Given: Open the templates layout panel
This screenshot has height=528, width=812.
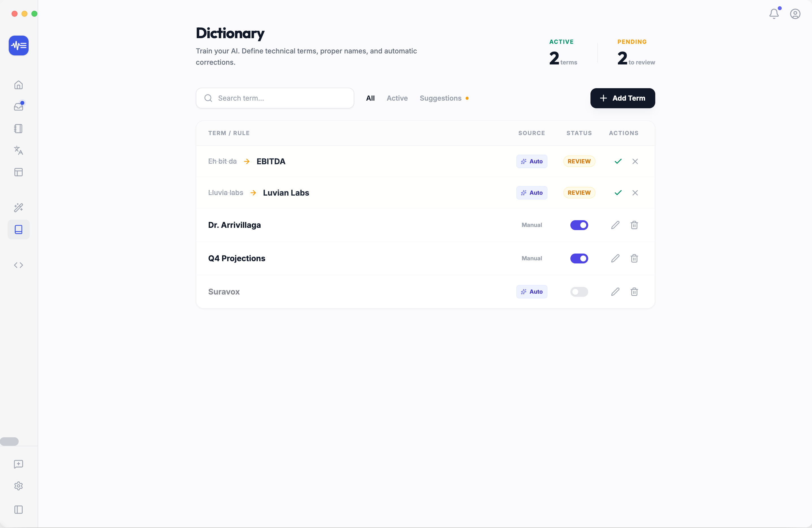Looking at the screenshot, I should click(x=18, y=172).
